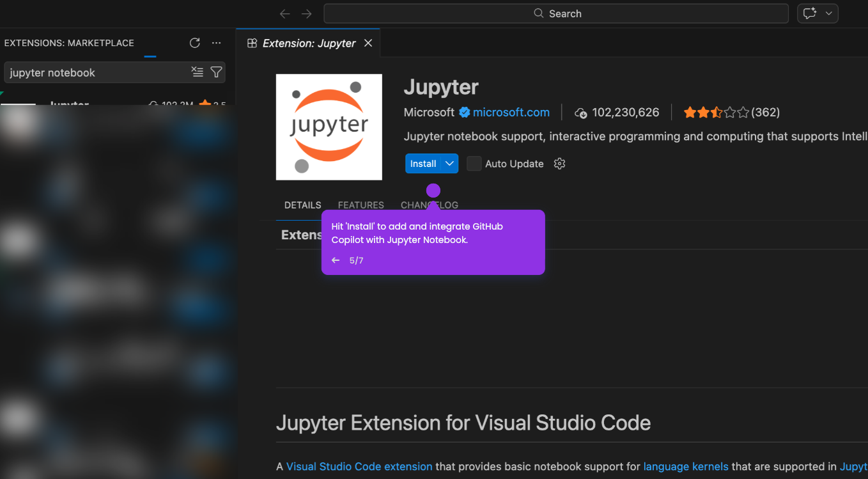Open the Extensions view more actions menu
The image size is (868, 479).
pyautogui.click(x=217, y=43)
